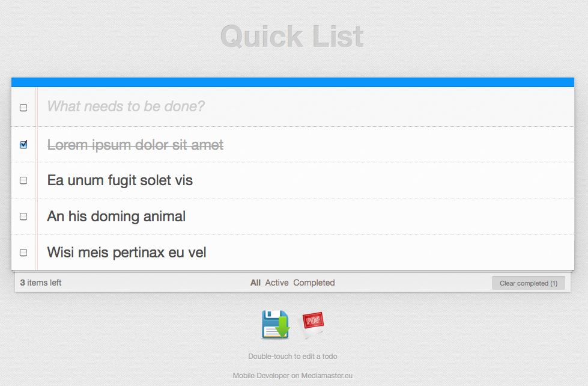Show the All filter
The width and height of the screenshot is (588, 386).
(x=255, y=283)
